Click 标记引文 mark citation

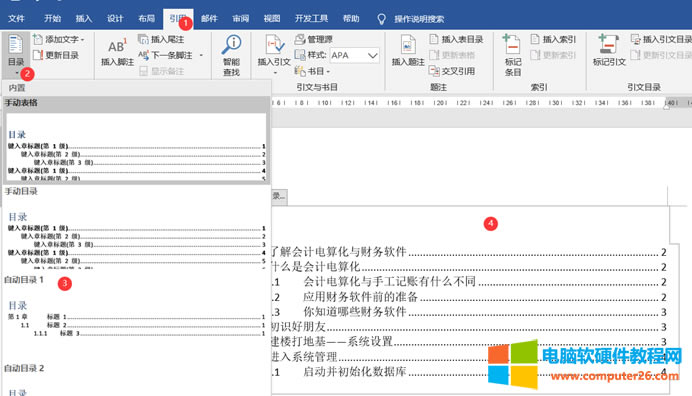pyautogui.click(x=609, y=51)
